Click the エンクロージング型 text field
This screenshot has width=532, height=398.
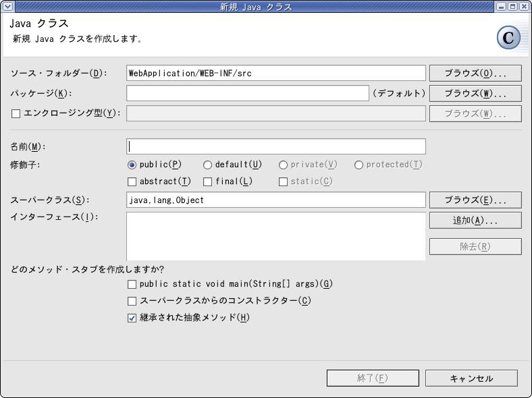pyautogui.click(x=276, y=113)
